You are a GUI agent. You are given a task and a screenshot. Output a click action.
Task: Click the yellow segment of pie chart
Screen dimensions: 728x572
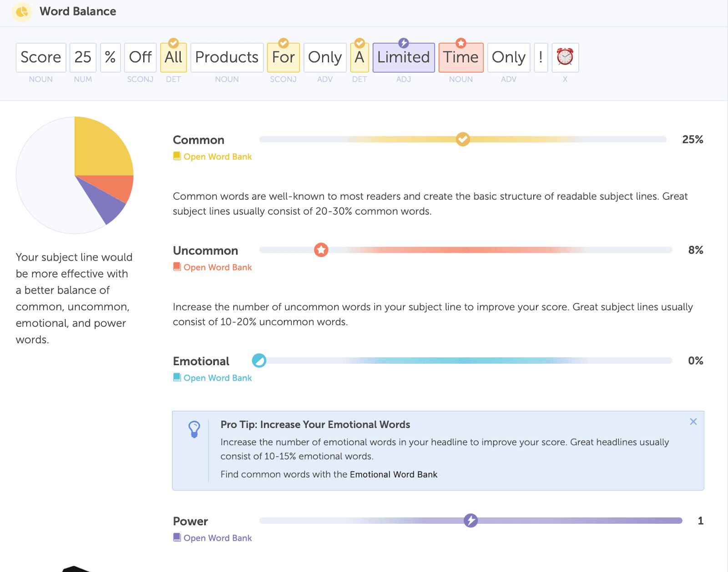pyautogui.click(x=100, y=148)
